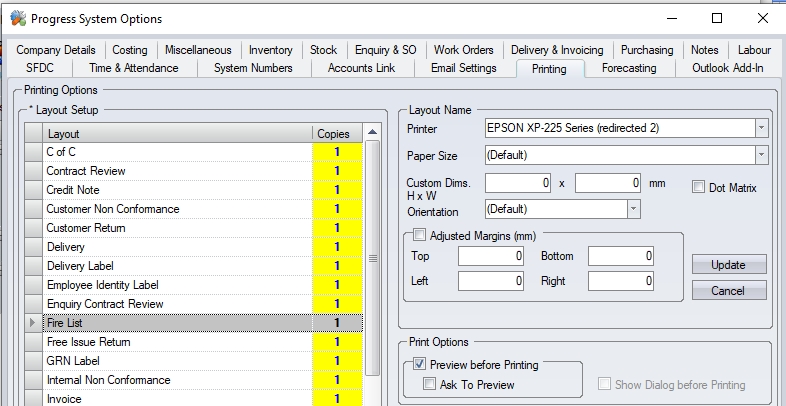Viewport: 786px width, 406px height.
Task: Select the Delivery Label layout row
Action: click(x=170, y=266)
